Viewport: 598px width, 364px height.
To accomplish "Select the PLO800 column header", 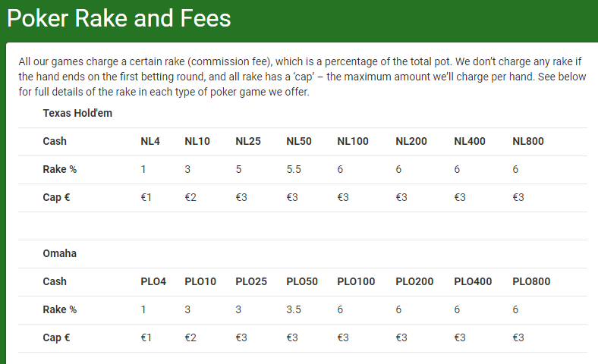I will click(531, 281).
